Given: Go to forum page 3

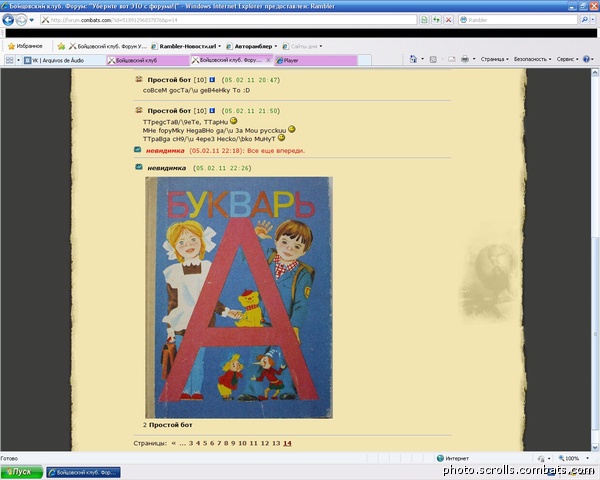Looking at the screenshot, I should pos(191,443).
